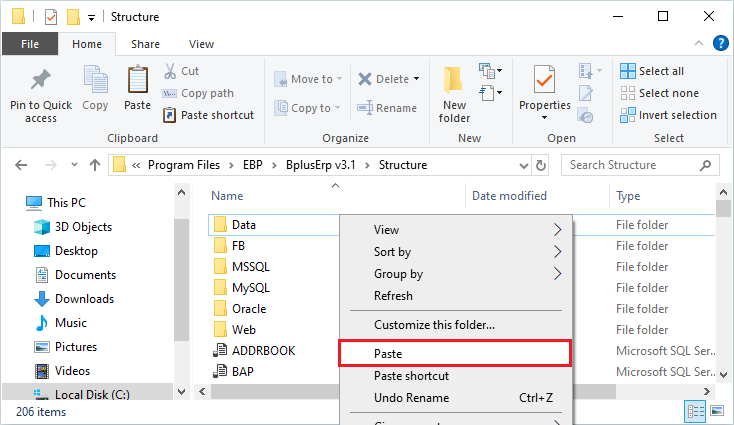734x425 pixels.
Task: Click Invert selection in ribbon
Action: pos(668,115)
